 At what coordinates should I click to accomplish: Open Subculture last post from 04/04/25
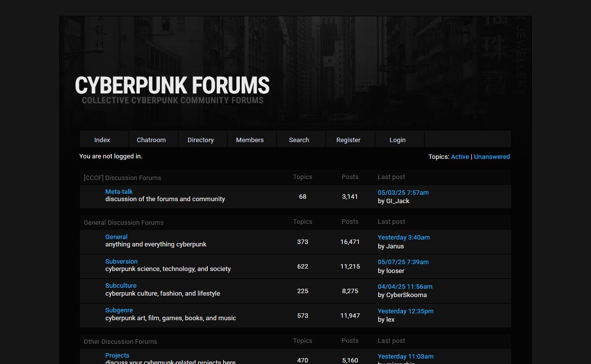(x=405, y=286)
